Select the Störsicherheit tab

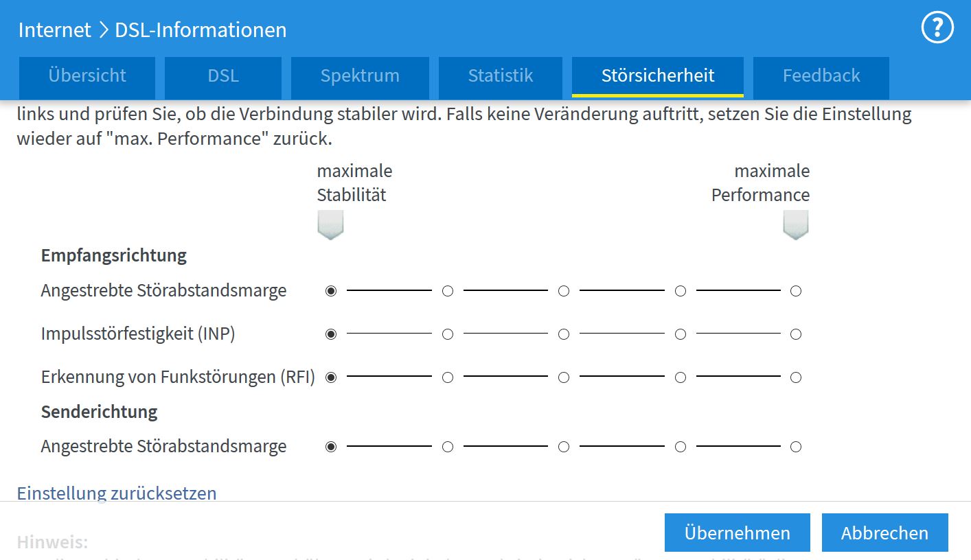tap(658, 75)
